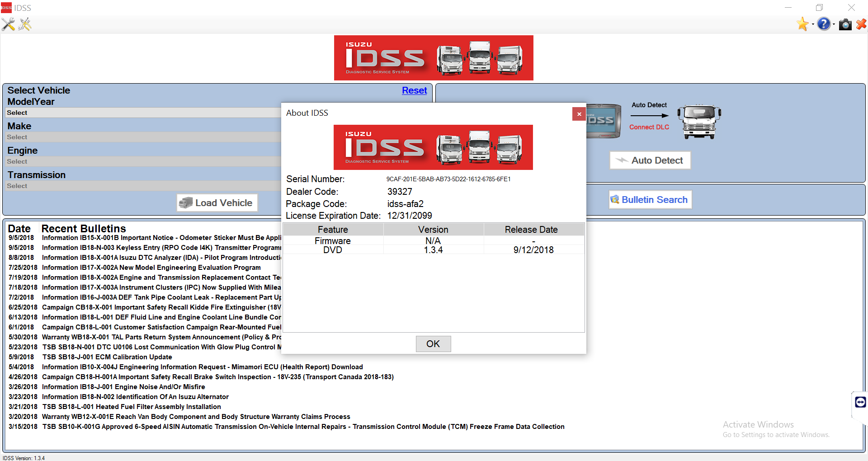Open bulletin IB18-X-001A Isuzu DTC Analyzer
The image size is (868, 461).
click(161, 258)
